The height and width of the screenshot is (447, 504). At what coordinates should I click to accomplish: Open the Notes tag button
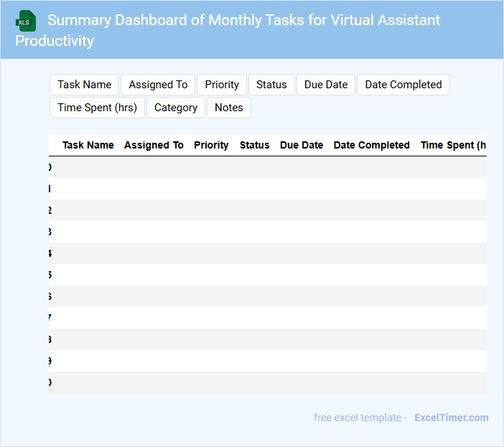point(229,108)
